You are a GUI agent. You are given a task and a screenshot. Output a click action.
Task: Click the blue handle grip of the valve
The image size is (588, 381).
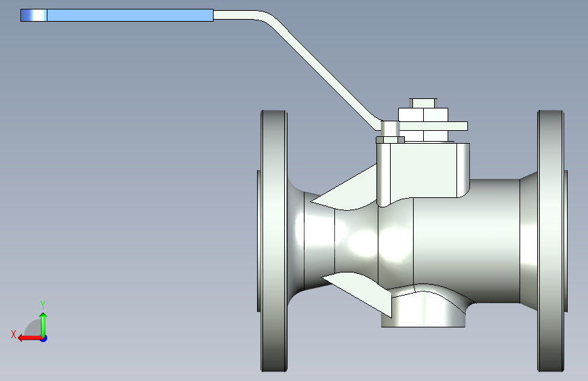[117, 16]
